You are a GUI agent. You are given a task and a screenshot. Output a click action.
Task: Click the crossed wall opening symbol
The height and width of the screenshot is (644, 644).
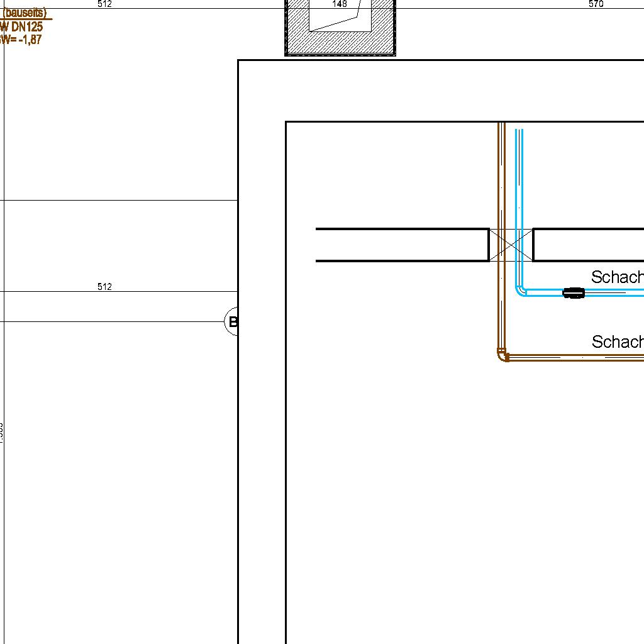tap(511, 245)
